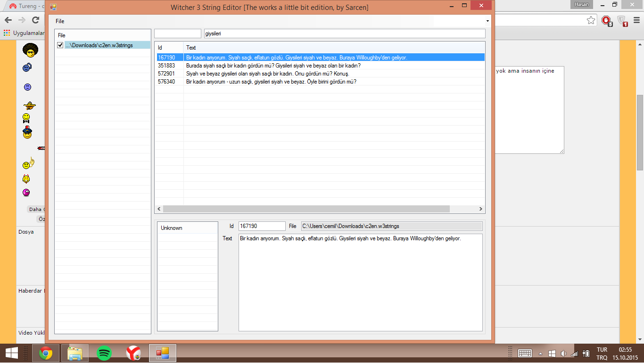Click the results table right scroll arrow
644x363 pixels.
pos(481,209)
